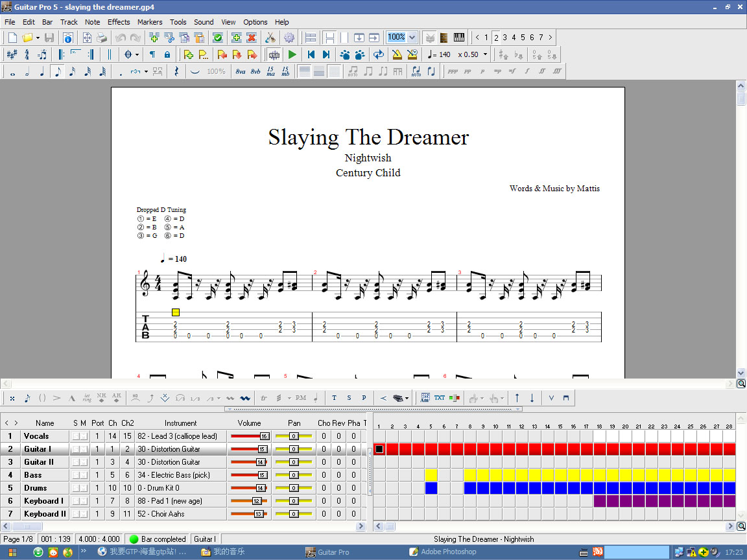Image resolution: width=747 pixels, height=560 pixels.
Task: Open the Effects menu
Action: (119, 22)
